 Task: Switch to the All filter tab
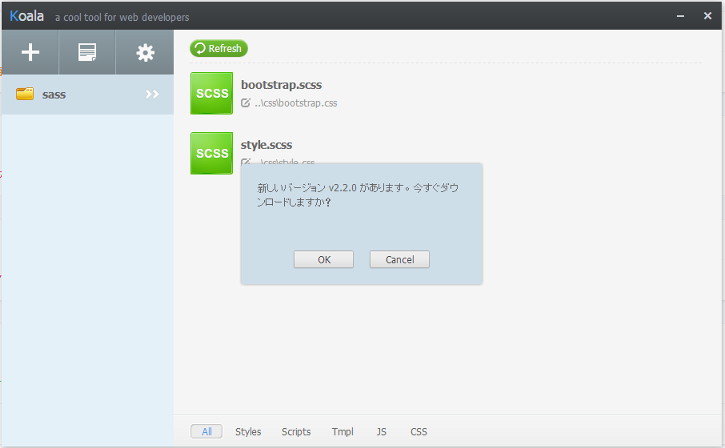[x=207, y=431]
